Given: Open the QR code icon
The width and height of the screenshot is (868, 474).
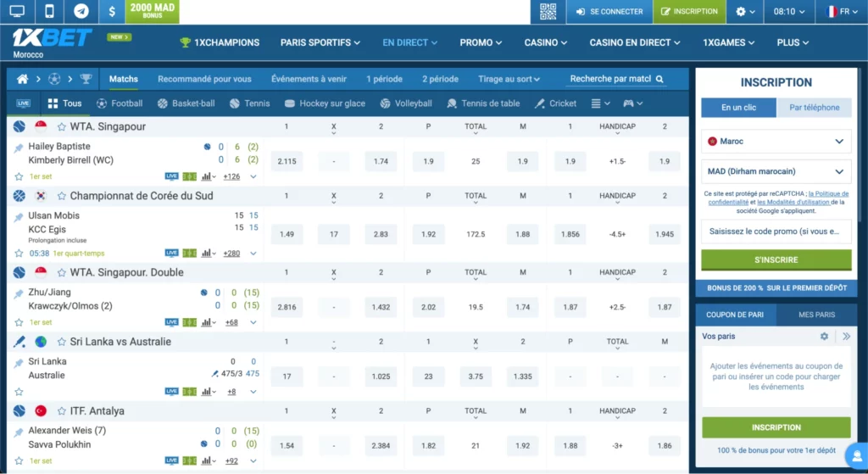Looking at the screenshot, I should pyautogui.click(x=548, y=11).
